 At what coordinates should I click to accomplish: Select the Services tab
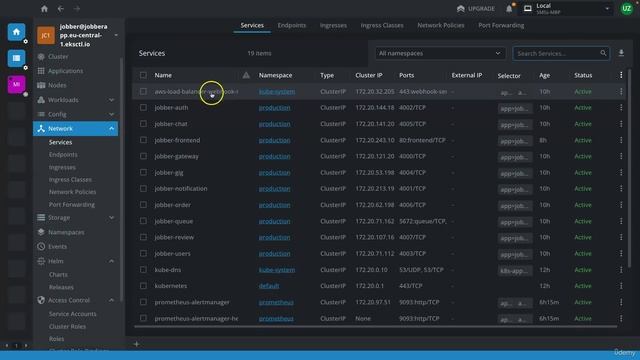coord(252,25)
